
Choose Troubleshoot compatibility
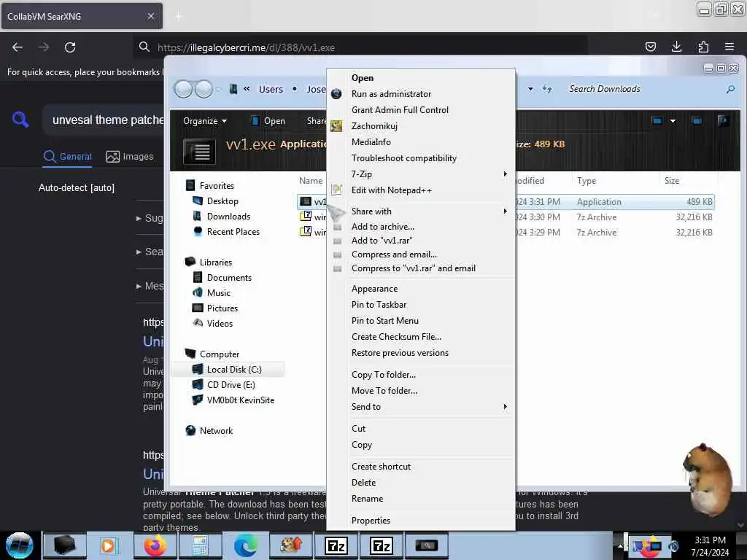coord(403,158)
